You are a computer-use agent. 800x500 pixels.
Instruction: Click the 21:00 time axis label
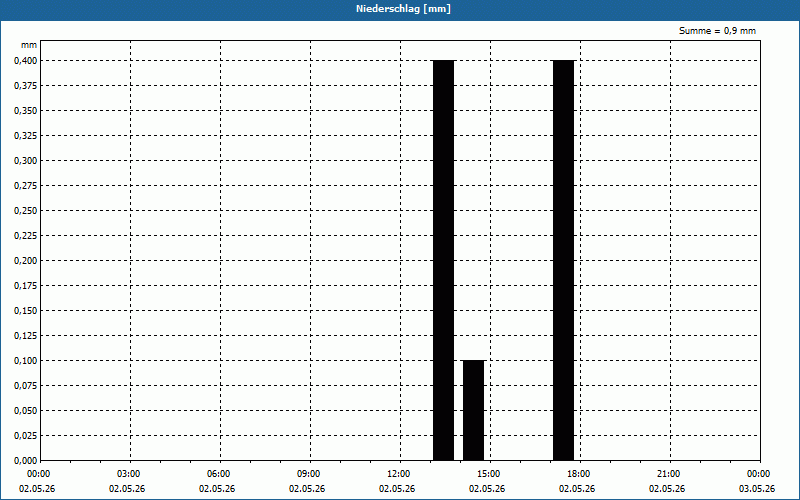click(668, 474)
